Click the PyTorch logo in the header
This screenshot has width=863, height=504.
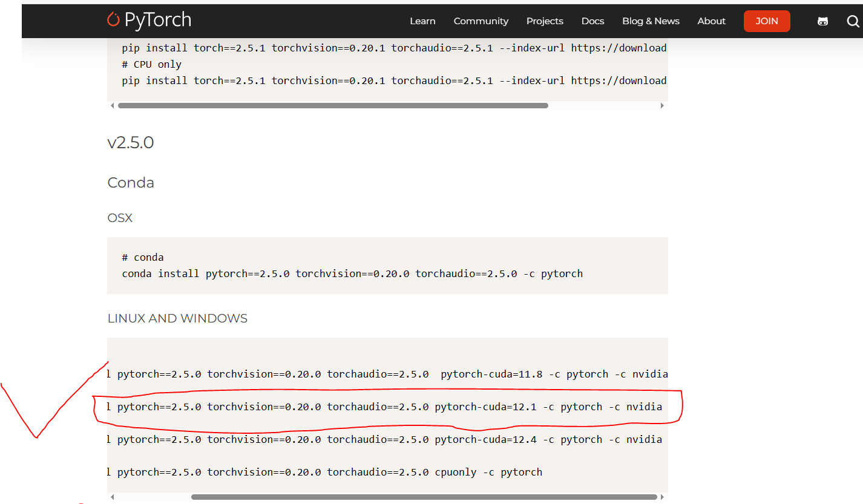click(149, 20)
